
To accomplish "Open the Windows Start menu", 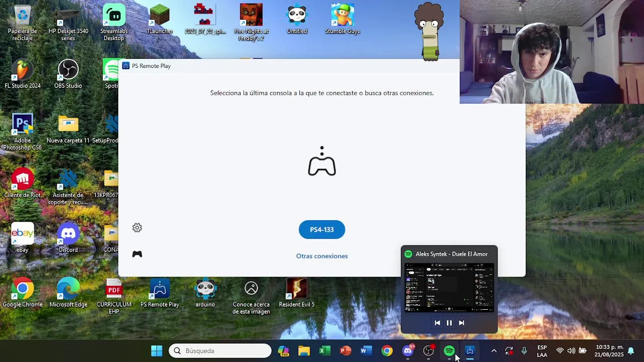I will pyautogui.click(x=157, y=351).
